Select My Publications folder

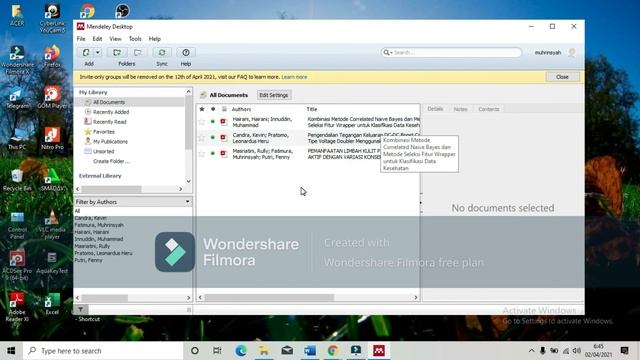(110, 141)
